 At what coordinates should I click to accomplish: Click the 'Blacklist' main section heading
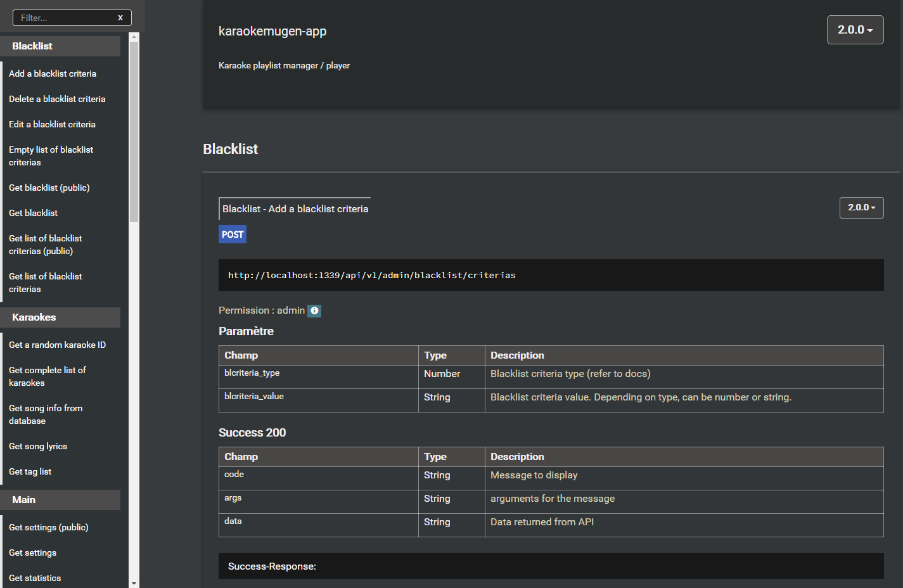(x=230, y=149)
